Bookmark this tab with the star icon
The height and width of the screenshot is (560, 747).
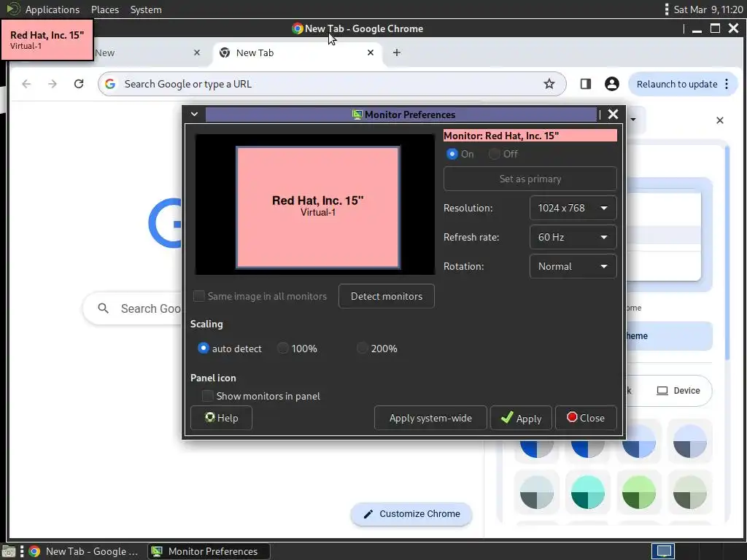click(x=549, y=84)
